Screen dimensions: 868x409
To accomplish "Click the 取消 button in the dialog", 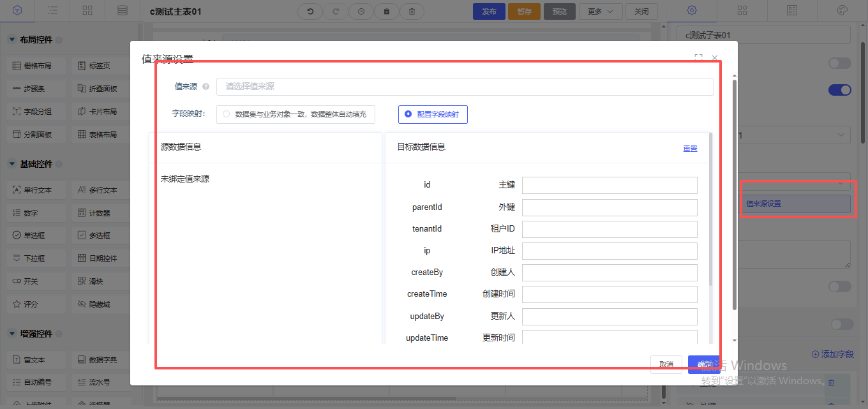I will (666, 364).
